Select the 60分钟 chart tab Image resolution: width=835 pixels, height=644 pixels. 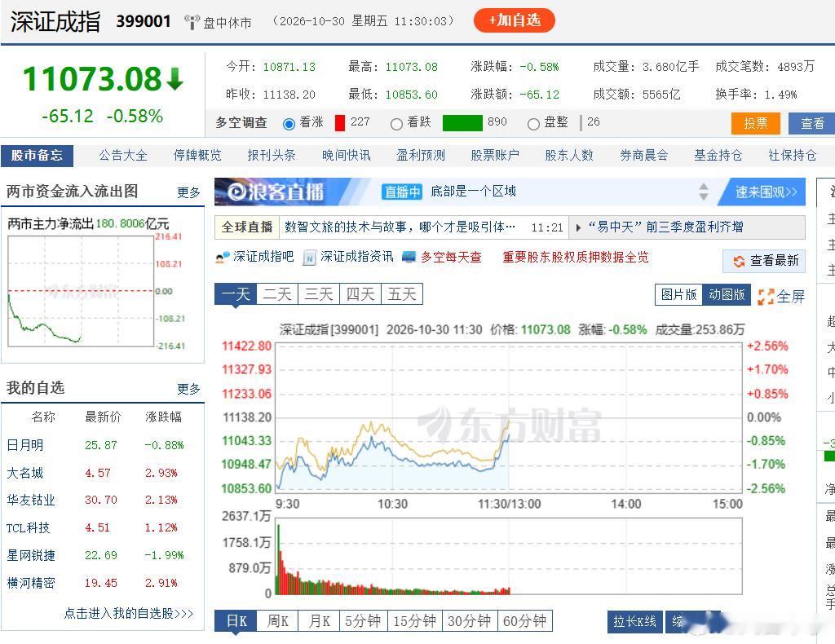click(524, 621)
